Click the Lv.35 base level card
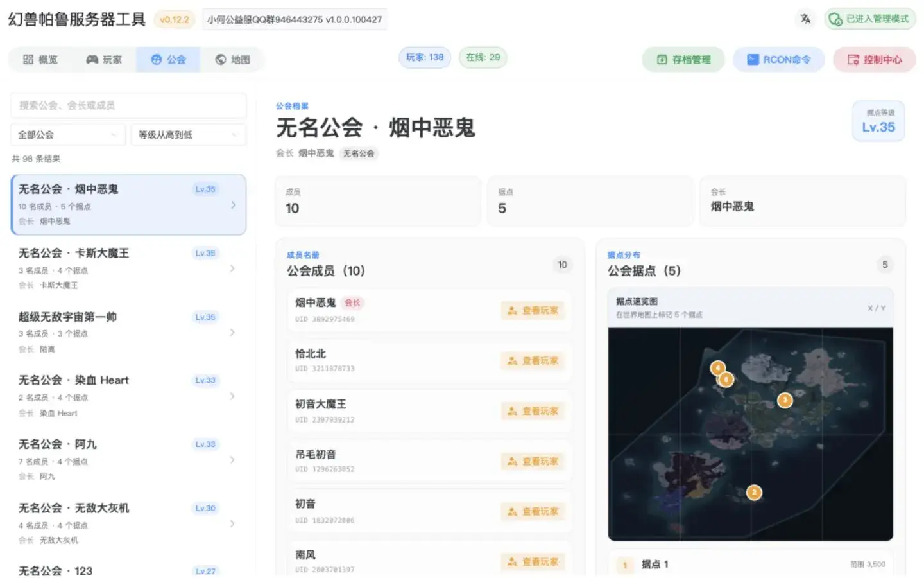Viewport: 924px width, 578px height. [x=878, y=121]
